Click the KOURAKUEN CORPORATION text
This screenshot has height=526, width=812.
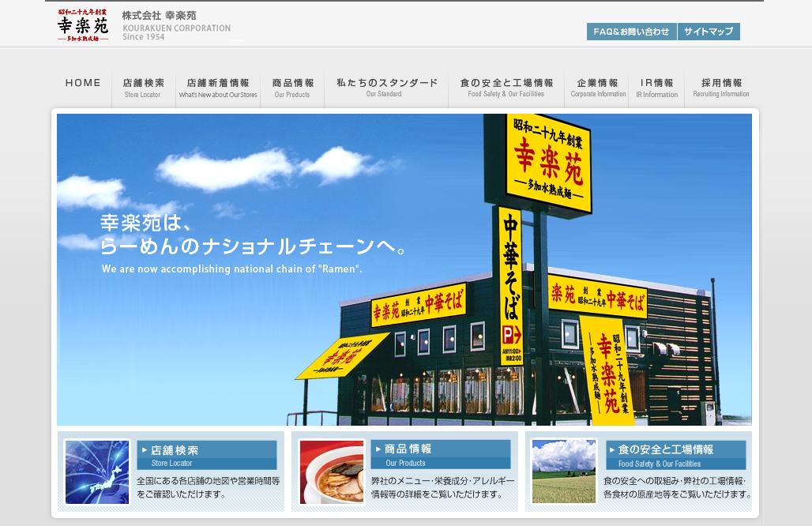point(177,28)
